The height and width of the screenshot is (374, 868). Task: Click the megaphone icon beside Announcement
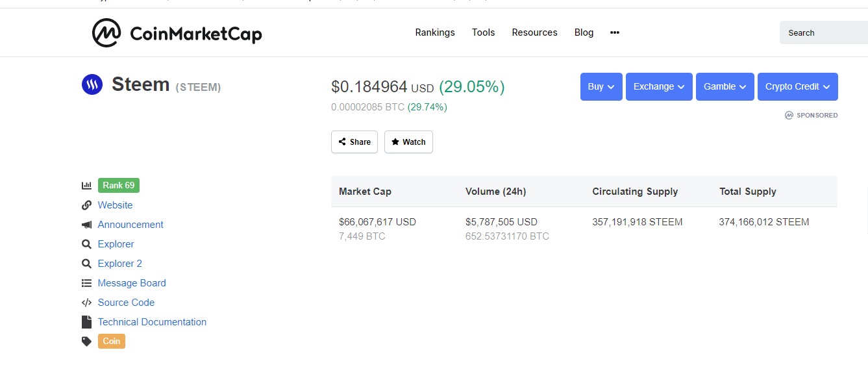pyautogui.click(x=86, y=225)
